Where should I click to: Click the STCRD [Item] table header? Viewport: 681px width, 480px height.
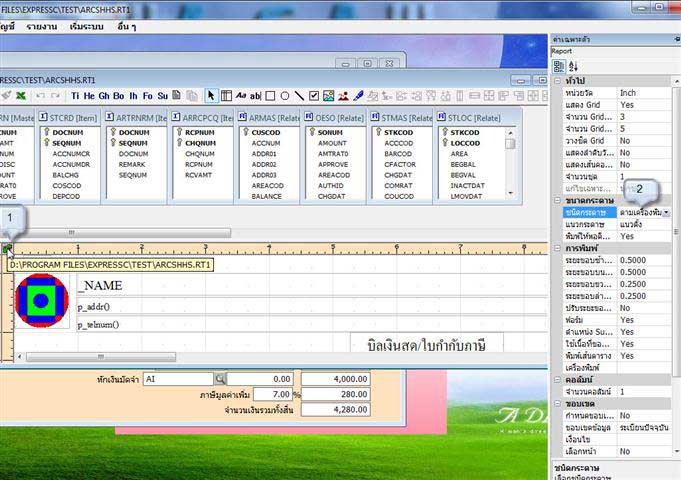(69, 118)
